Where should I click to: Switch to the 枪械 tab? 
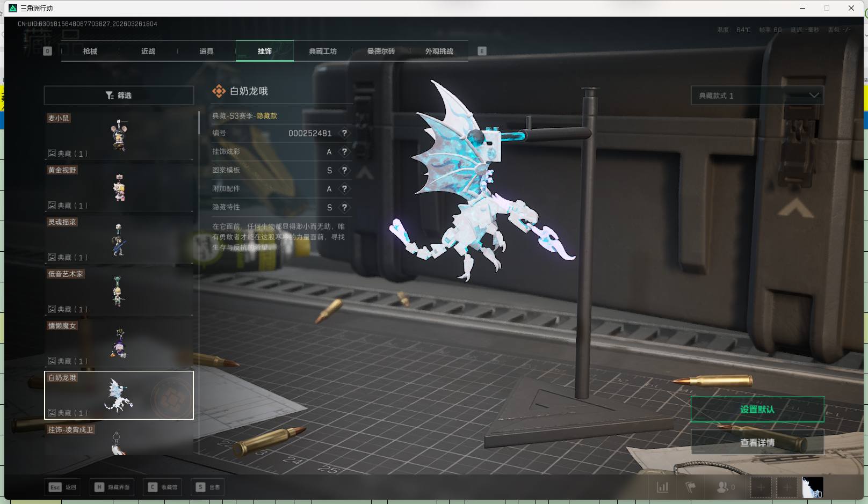(90, 52)
